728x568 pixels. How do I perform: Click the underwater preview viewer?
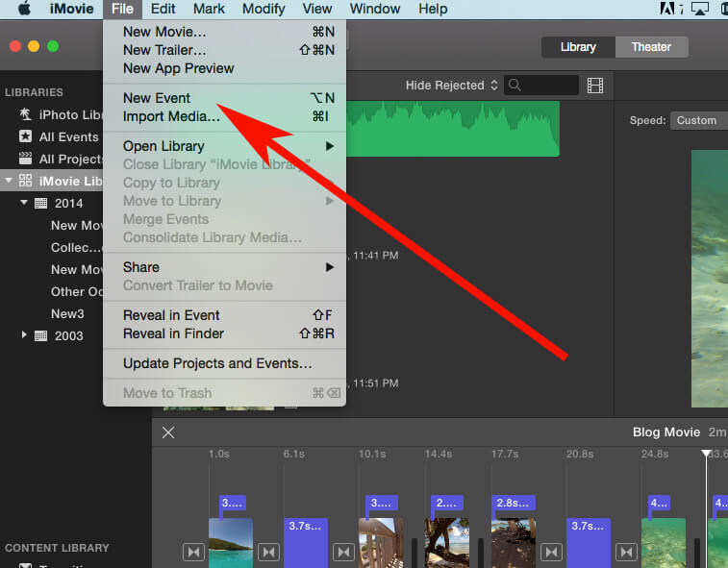tap(710, 279)
